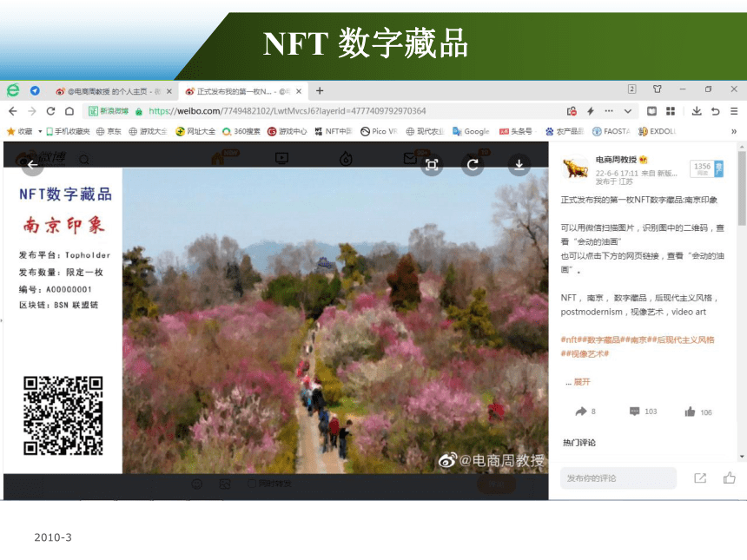Screen dimensions: 747x560
Task: Click the thumbs-up icon beside comment box
Action: (x=730, y=478)
